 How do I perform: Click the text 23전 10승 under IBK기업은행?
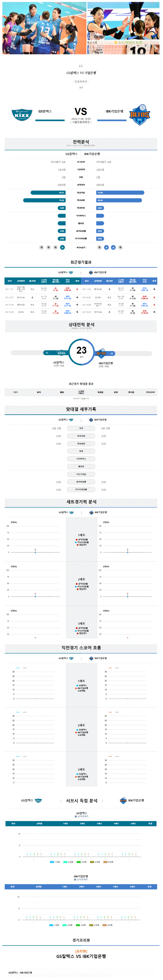point(104,366)
